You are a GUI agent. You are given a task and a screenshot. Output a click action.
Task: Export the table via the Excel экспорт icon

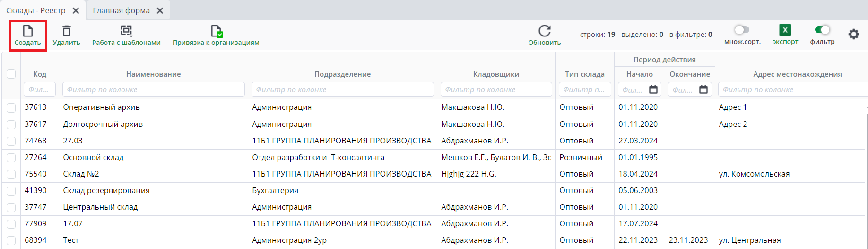pyautogui.click(x=785, y=30)
